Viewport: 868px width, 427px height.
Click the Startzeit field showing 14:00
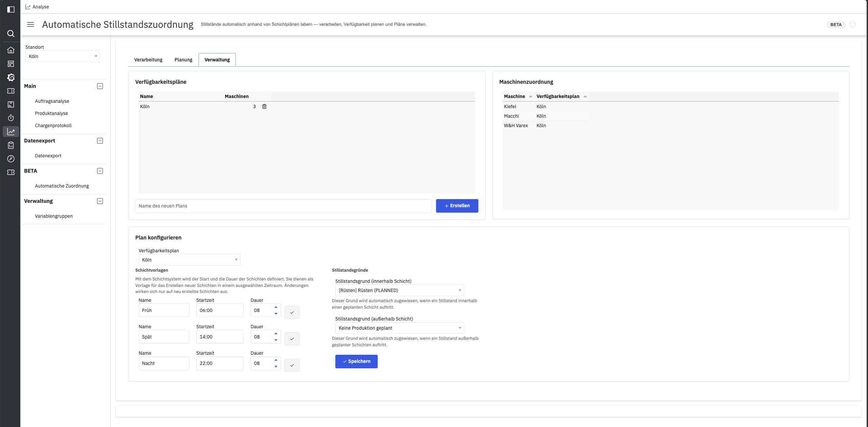tap(220, 337)
